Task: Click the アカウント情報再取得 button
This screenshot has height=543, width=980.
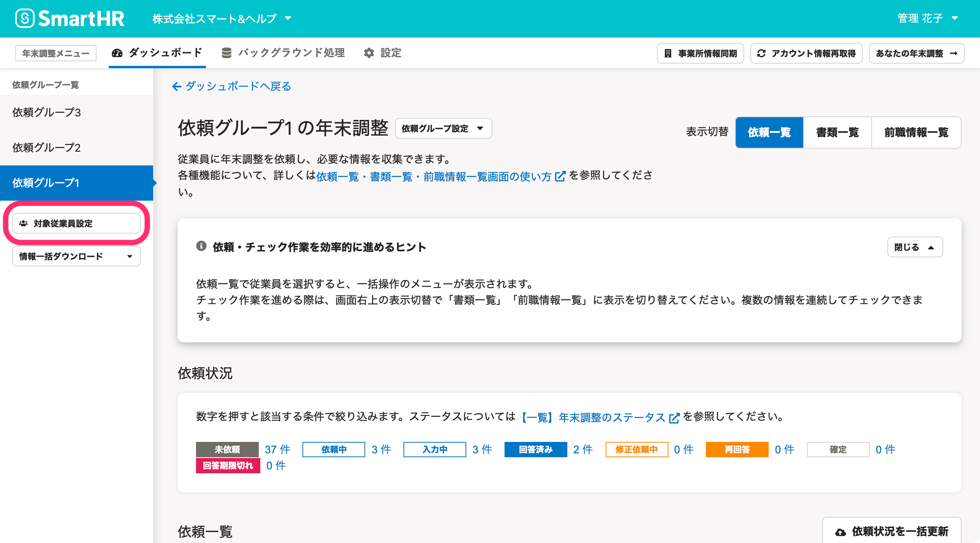Action: (806, 53)
